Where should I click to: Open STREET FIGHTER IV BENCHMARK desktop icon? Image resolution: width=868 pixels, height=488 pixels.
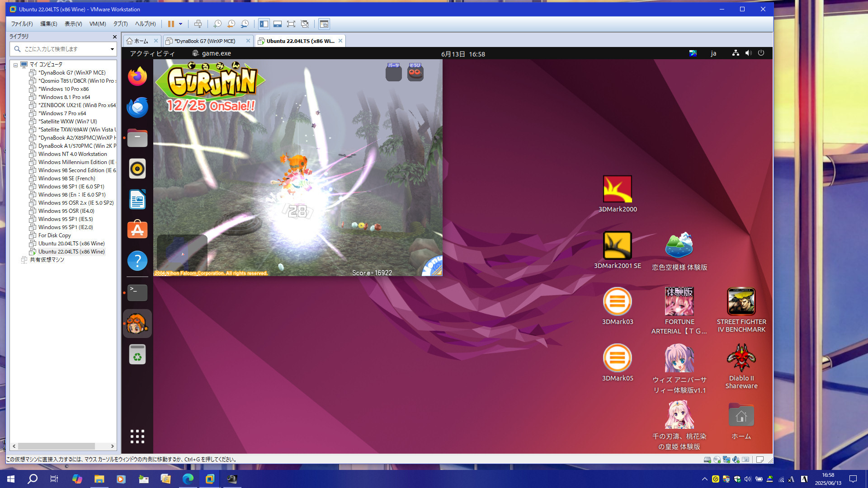point(741,310)
